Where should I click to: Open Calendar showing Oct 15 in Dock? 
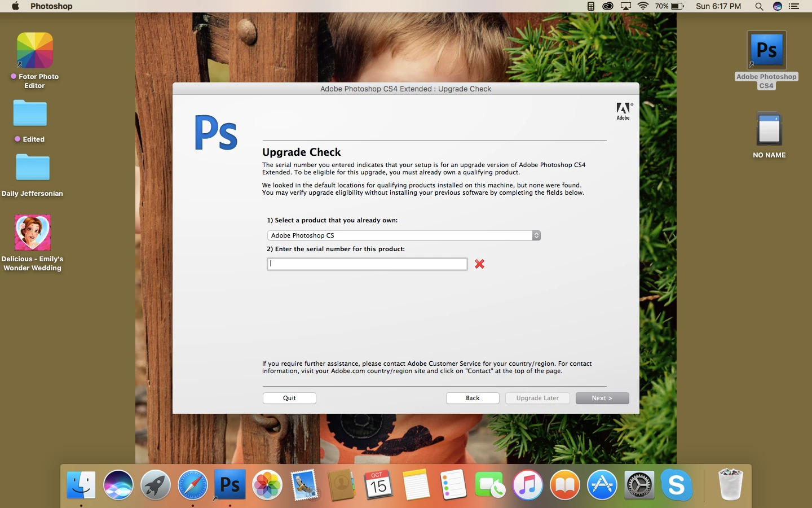click(x=378, y=485)
